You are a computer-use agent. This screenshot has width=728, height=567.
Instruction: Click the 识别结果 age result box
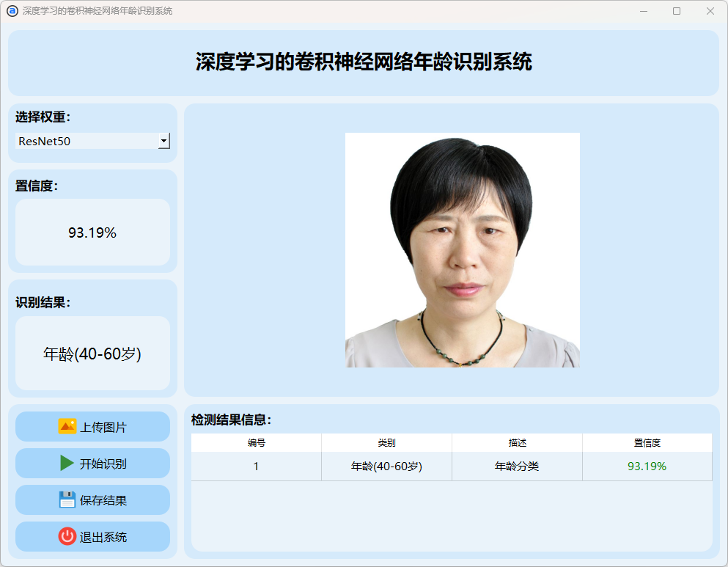[92, 354]
